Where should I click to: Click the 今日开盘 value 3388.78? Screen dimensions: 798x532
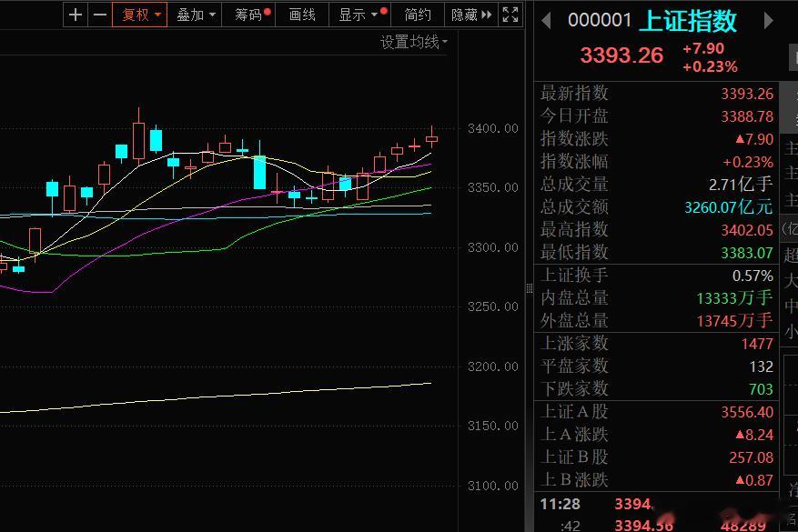coord(747,116)
